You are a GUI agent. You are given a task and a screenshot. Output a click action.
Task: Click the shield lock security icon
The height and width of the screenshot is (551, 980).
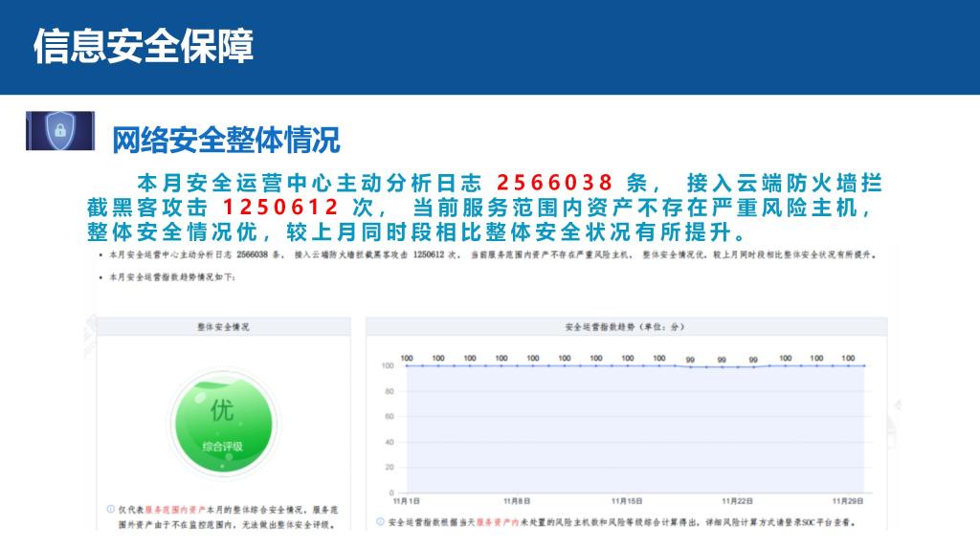[x=59, y=131]
